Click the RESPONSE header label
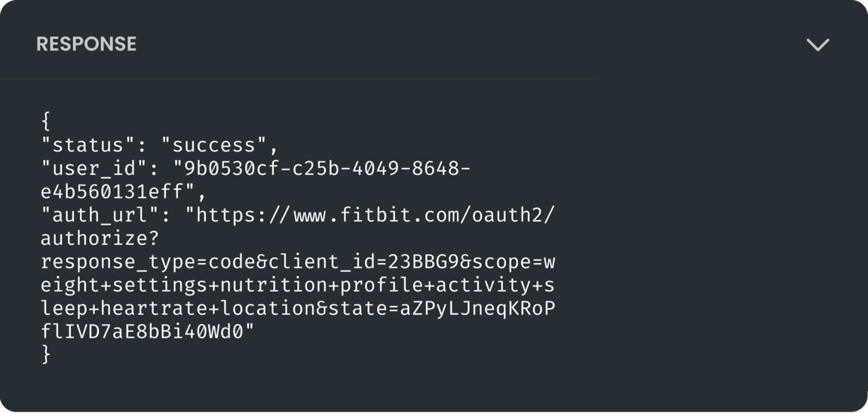 87,44
